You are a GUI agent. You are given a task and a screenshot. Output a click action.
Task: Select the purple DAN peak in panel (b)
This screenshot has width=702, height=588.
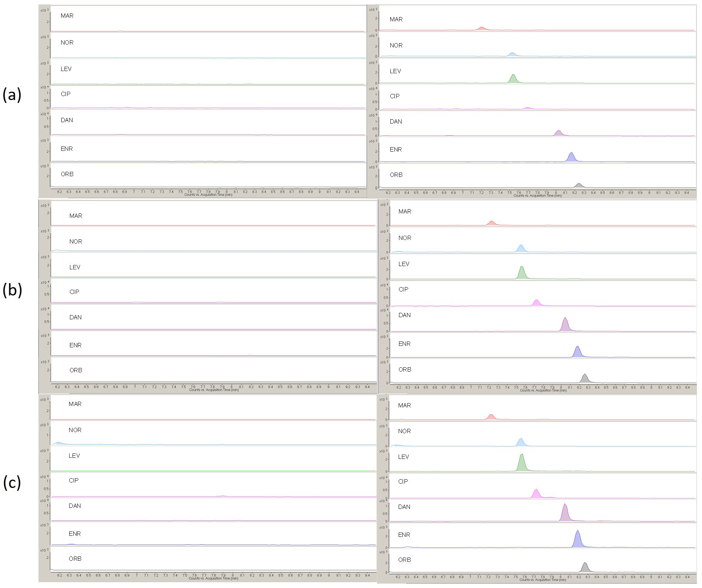click(565, 325)
